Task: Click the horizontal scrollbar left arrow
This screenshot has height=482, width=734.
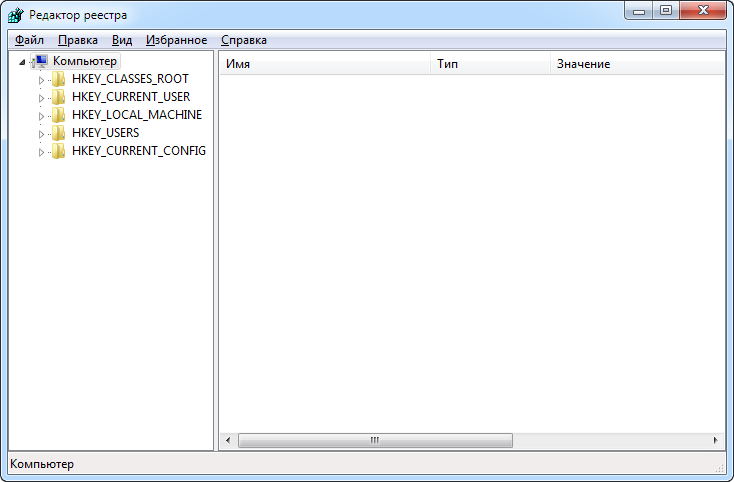Action: pyautogui.click(x=228, y=440)
